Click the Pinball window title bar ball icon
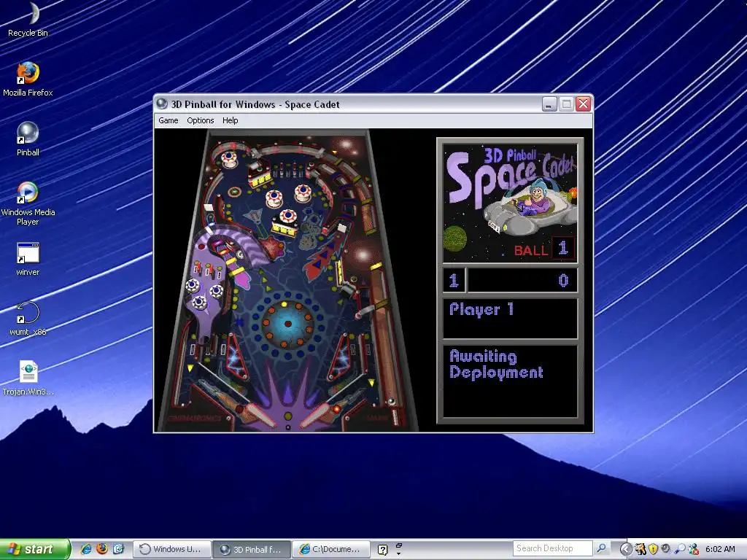The image size is (747, 560). click(162, 104)
